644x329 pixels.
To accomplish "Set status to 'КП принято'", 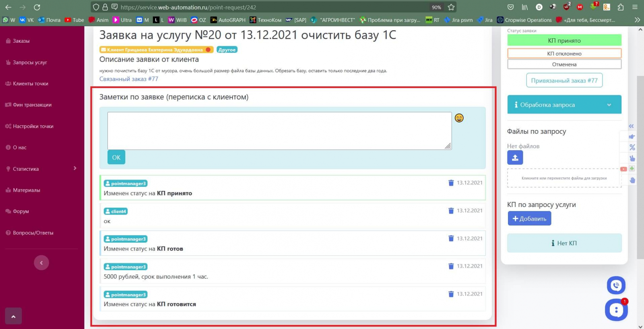I will [x=564, y=40].
